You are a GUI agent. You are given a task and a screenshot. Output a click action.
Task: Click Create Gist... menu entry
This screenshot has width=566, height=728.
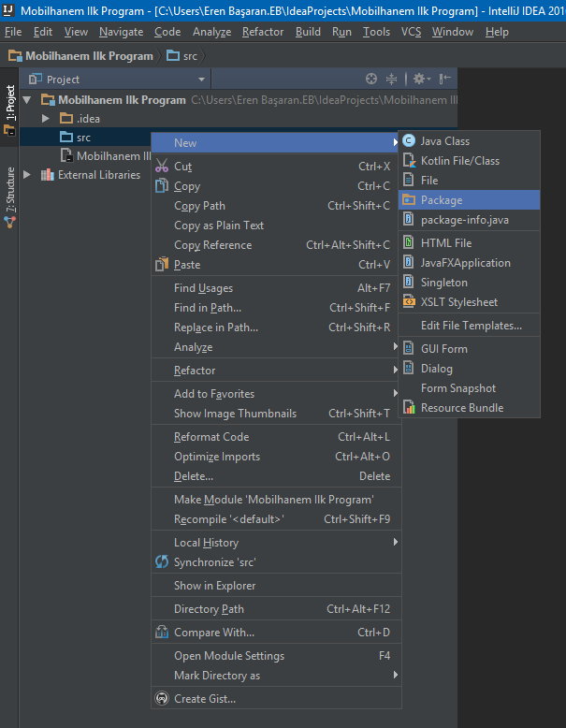[x=276, y=699]
